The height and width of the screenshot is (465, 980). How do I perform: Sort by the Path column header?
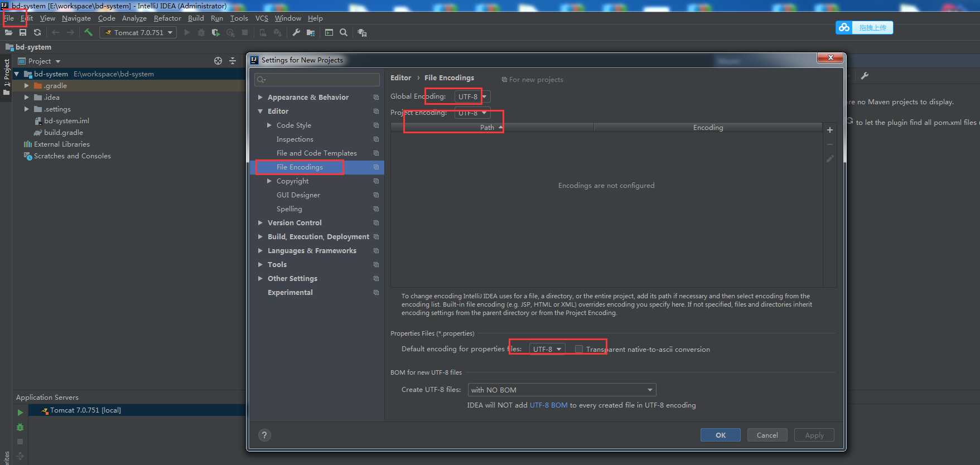click(x=493, y=127)
